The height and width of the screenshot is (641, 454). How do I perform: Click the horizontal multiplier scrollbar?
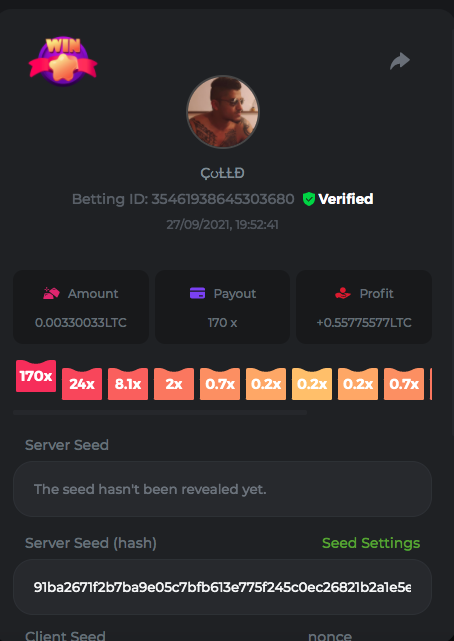tap(160, 412)
